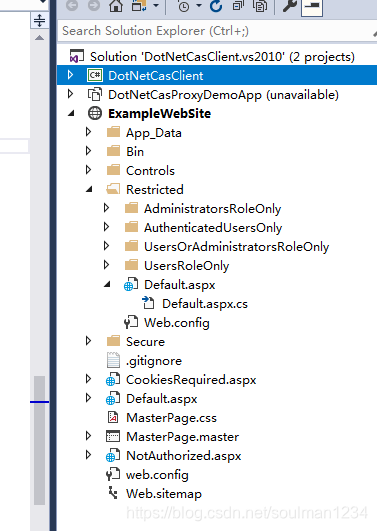377x531 pixels.
Task: Click the Default.aspx.cs code-behind file icon
Action: (148, 303)
